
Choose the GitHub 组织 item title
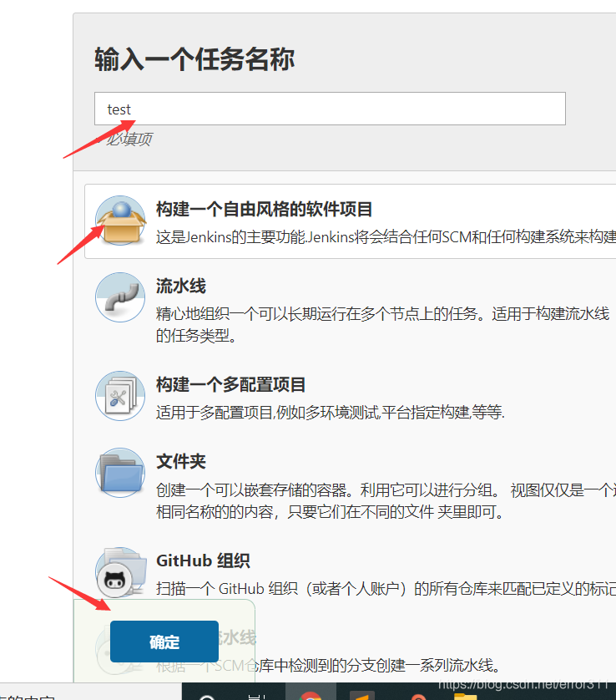coord(203,561)
